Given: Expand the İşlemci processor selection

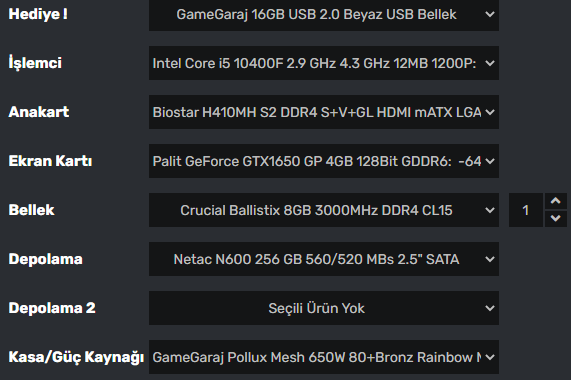Looking at the screenshot, I should pos(324,63).
